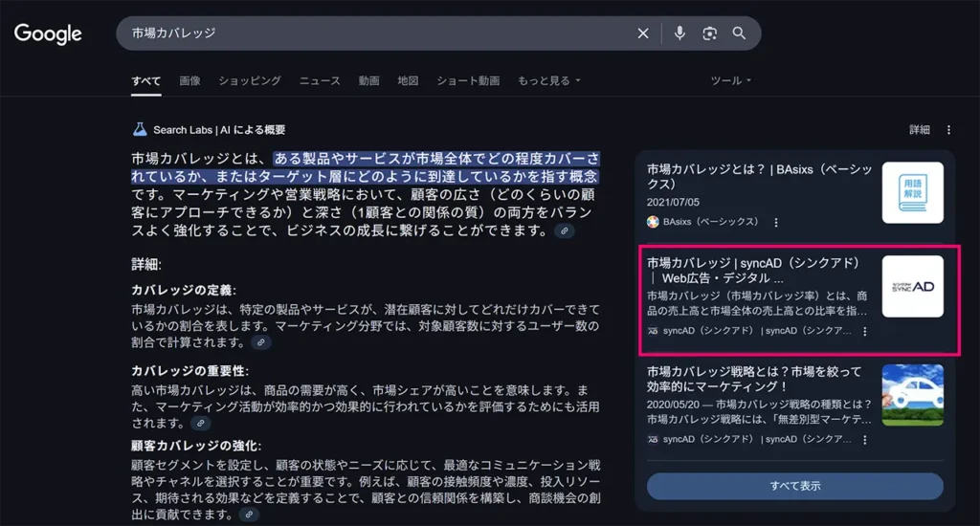
Task: Open the three-dot menu on the 市場カバレッジ戦略 card
Action: 865,440
